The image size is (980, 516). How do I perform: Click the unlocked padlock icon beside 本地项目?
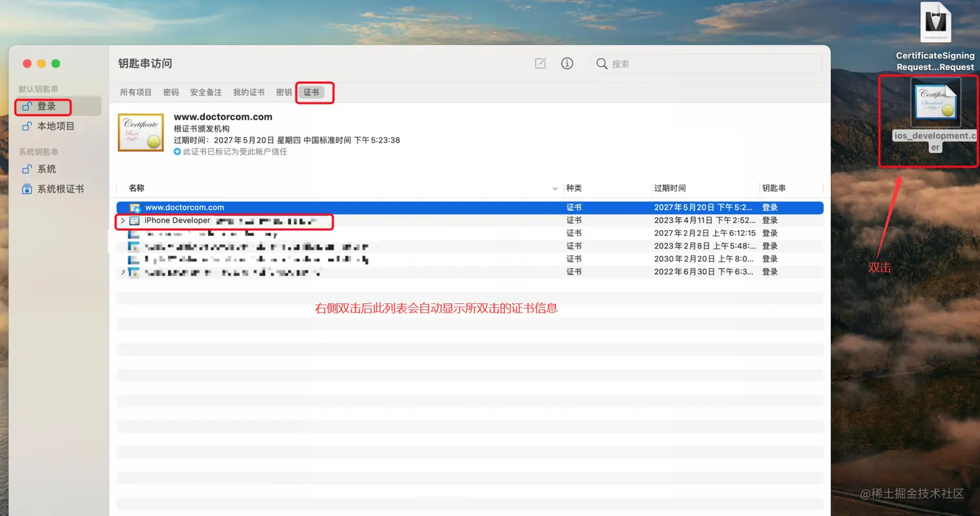coord(27,126)
